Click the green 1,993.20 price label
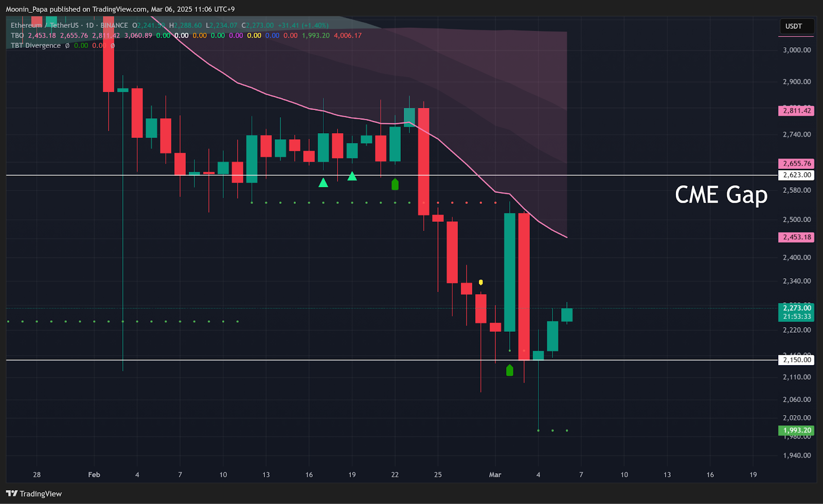823x504 pixels. (796, 430)
